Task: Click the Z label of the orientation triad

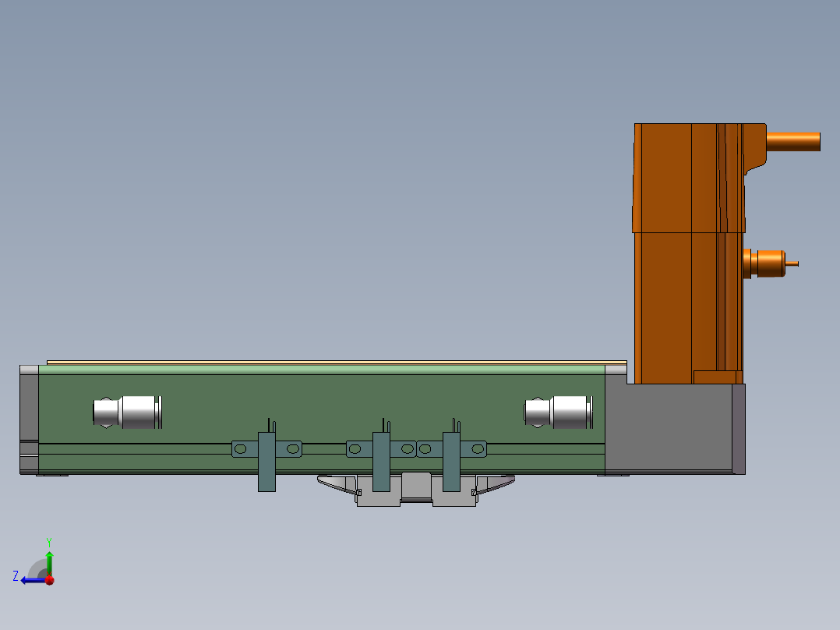Action: tap(15, 575)
